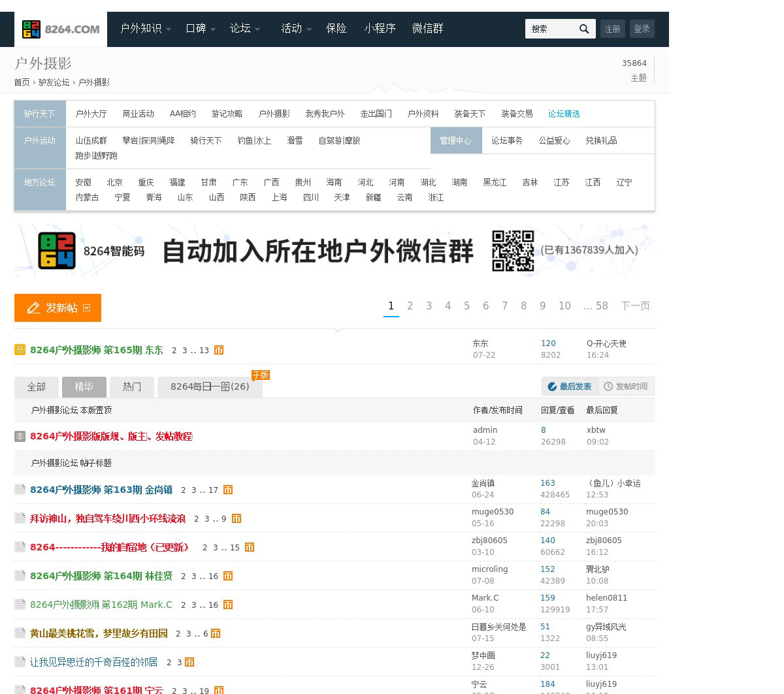This screenshot has height=694, width=784.
Task: Open the 发新帖 dropdown arrow
Action: coord(87,308)
